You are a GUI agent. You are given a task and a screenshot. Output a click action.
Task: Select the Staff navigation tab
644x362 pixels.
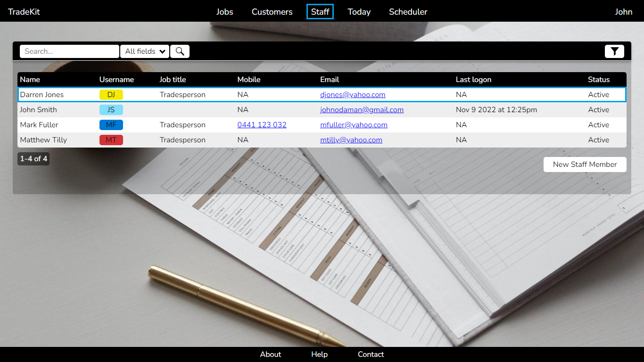tap(320, 12)
